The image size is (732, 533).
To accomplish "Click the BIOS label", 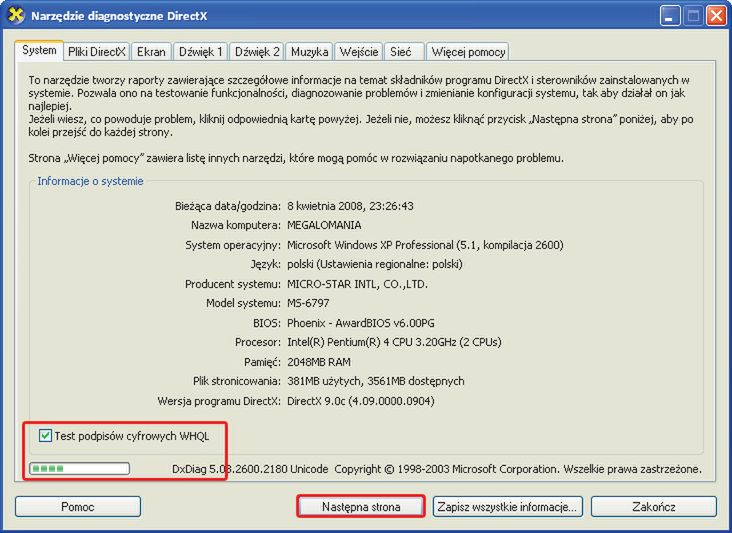I will click(267, 323).
